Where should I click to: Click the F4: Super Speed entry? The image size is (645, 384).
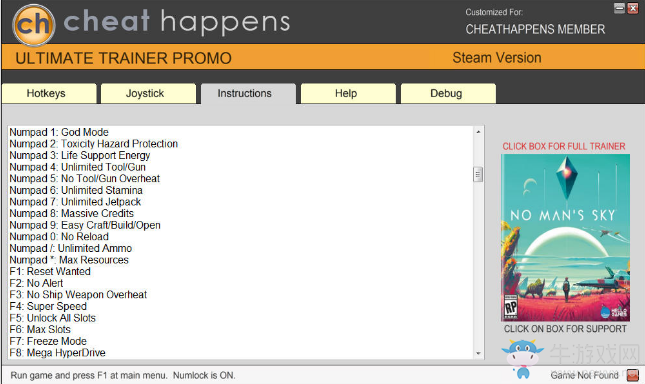click(x=48, y=306)
